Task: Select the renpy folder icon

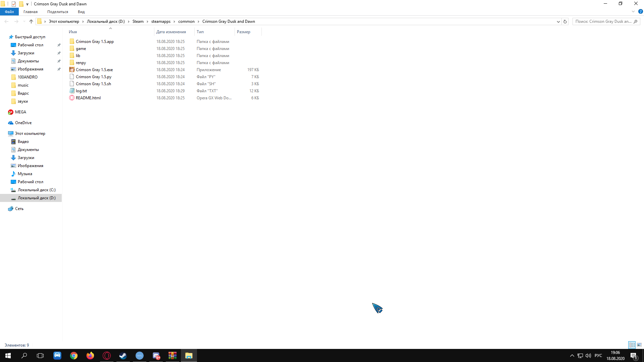Action: [72, 63]
